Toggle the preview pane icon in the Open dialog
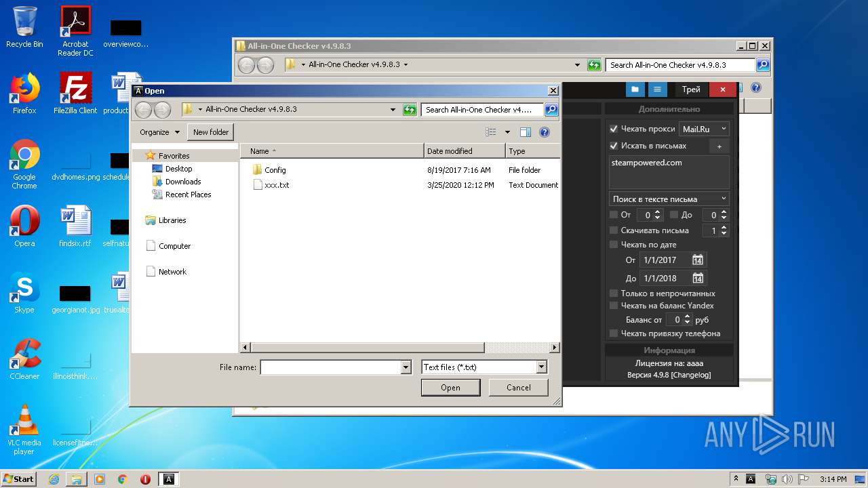Screen dimensions: 868x488 525,132
